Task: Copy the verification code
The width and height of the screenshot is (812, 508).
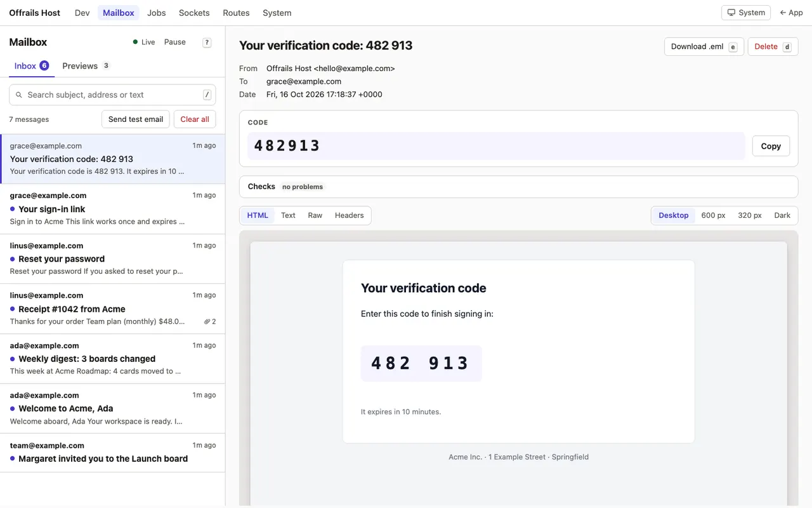Action: coord(771,146)
